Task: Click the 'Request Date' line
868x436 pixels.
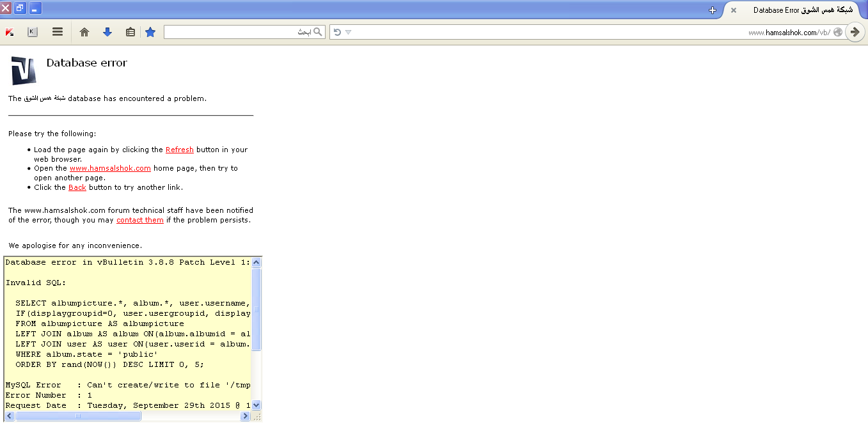Action: point(128,405)
